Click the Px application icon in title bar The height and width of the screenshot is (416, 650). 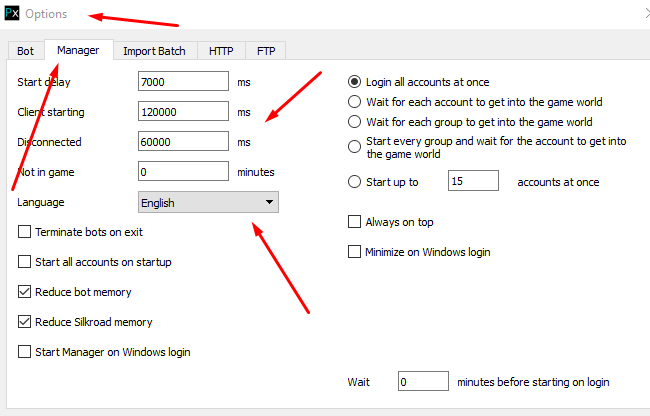click(x=12, y=14)
